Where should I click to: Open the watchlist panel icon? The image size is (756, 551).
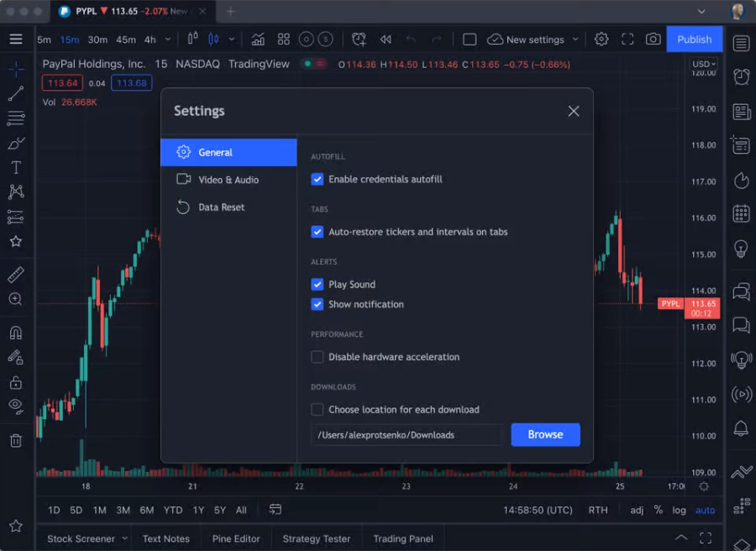(x=741, y=44)
